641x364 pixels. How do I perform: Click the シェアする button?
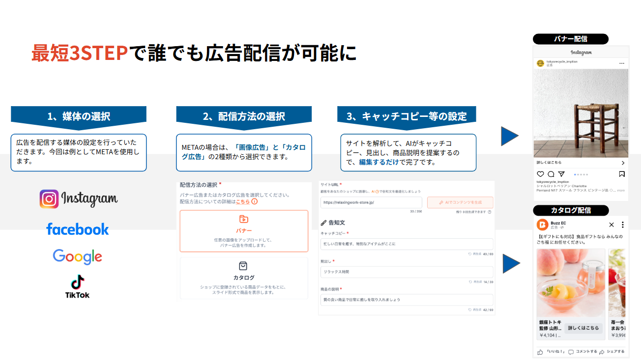pyautogui.click(x=612, y=352)
